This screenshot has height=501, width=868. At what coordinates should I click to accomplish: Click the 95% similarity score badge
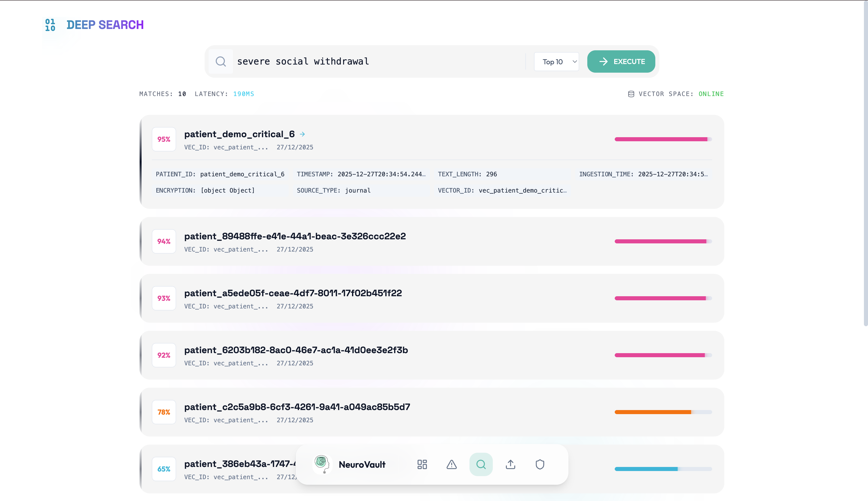(x=164, y=139)
